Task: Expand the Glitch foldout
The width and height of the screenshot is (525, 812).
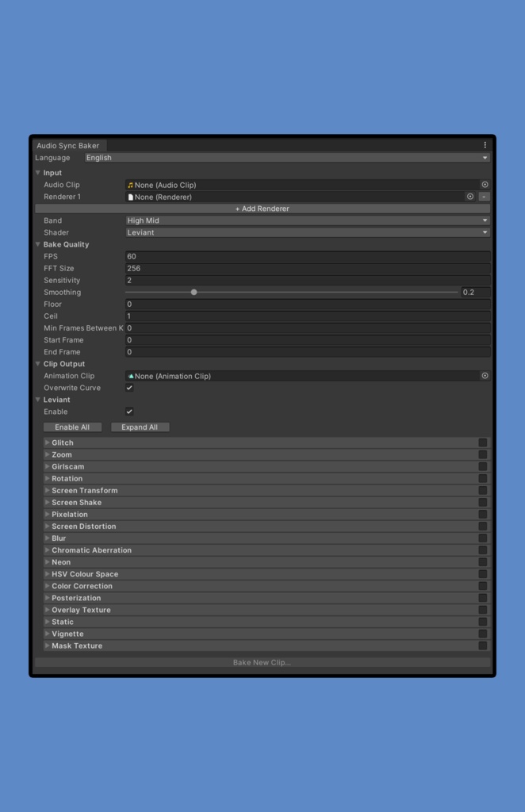Action: (47, 442)
